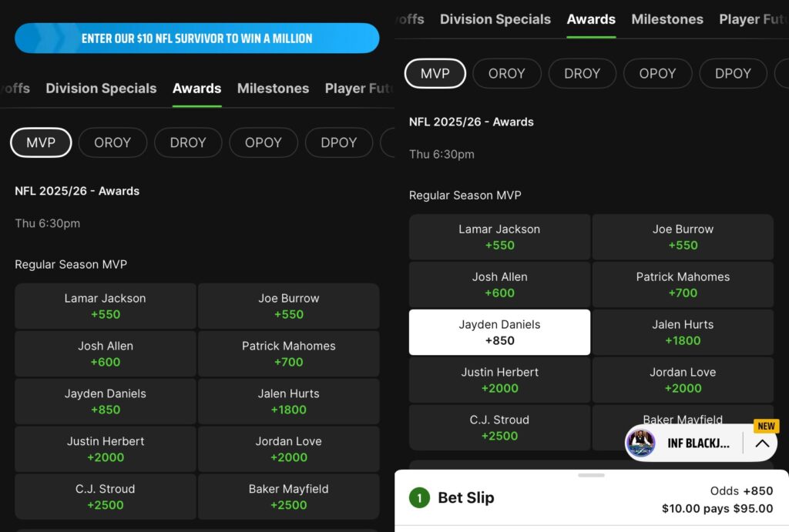Pick Patrick Mahomes +700 in right panel
Screen dimensions: 789x532
(x=683, y=285)
